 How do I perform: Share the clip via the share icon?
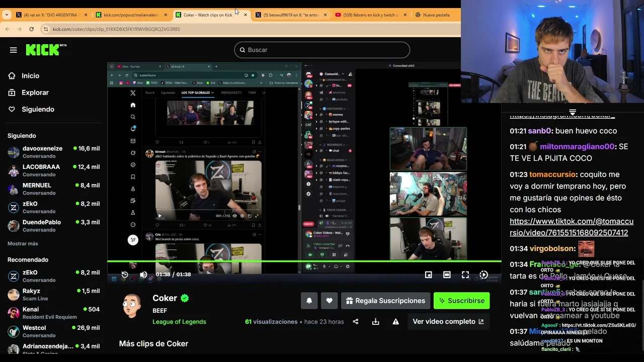pyautogui.click(x=356, y=322)
